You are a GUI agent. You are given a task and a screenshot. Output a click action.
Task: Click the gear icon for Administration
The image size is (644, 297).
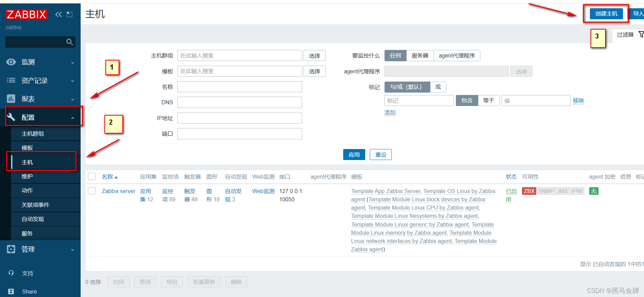point(11,249)
